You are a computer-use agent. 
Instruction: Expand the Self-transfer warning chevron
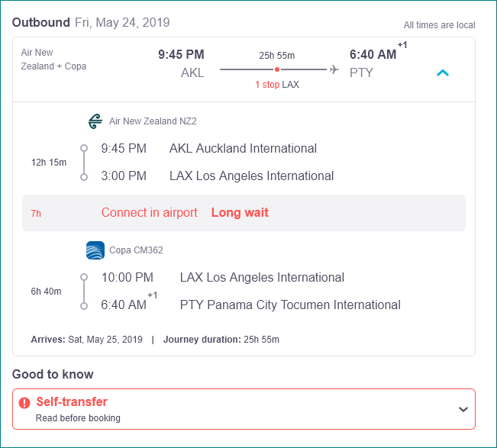[463, 409]
